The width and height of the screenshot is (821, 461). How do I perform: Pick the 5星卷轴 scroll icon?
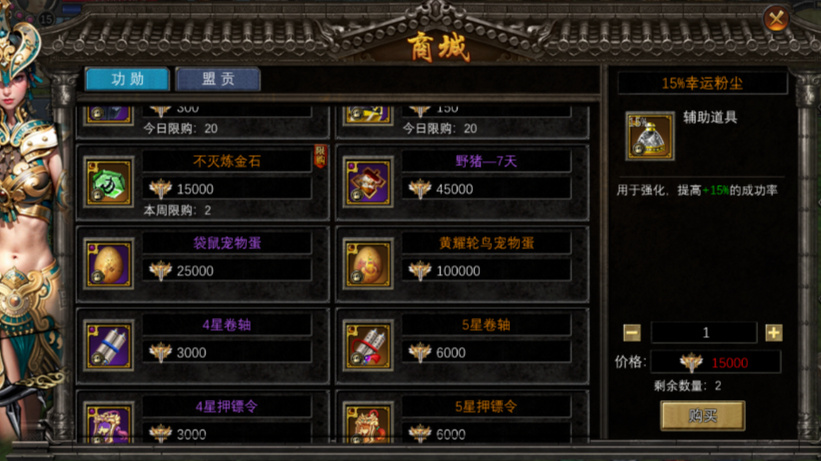369,345
